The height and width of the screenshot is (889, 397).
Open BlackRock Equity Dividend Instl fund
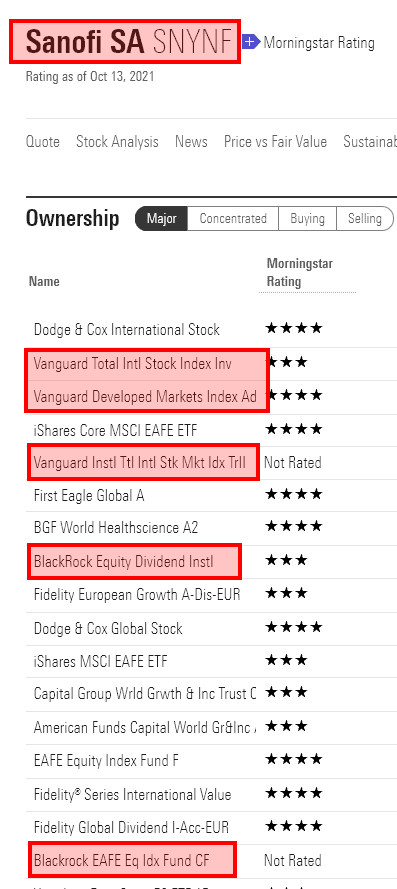[x=124, y=562]
